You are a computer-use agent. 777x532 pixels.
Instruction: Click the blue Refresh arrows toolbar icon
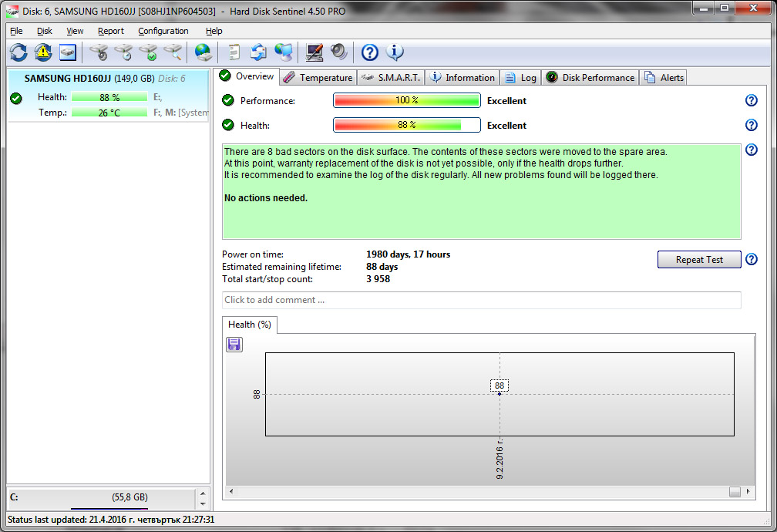point(18,52)
